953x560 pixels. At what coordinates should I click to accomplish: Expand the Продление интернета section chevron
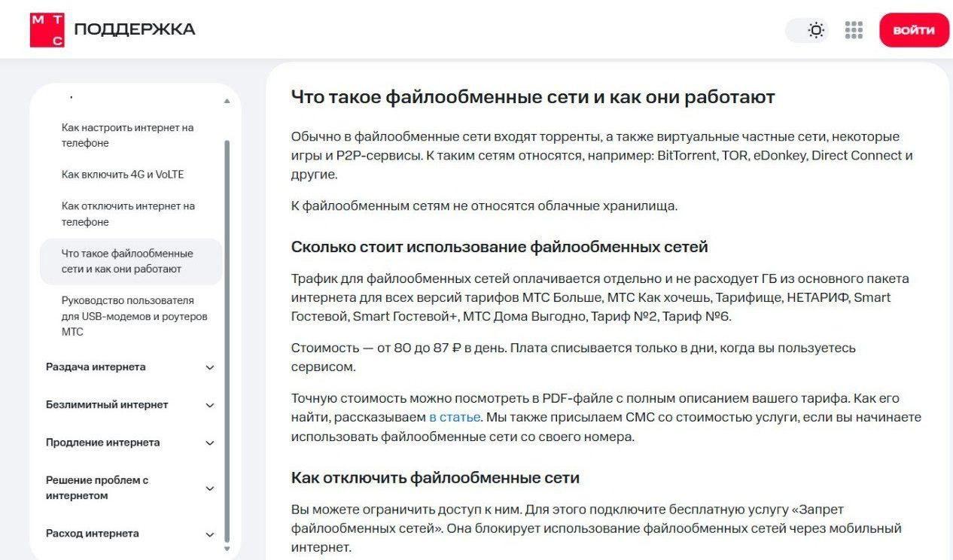click(x=210, y=443)
